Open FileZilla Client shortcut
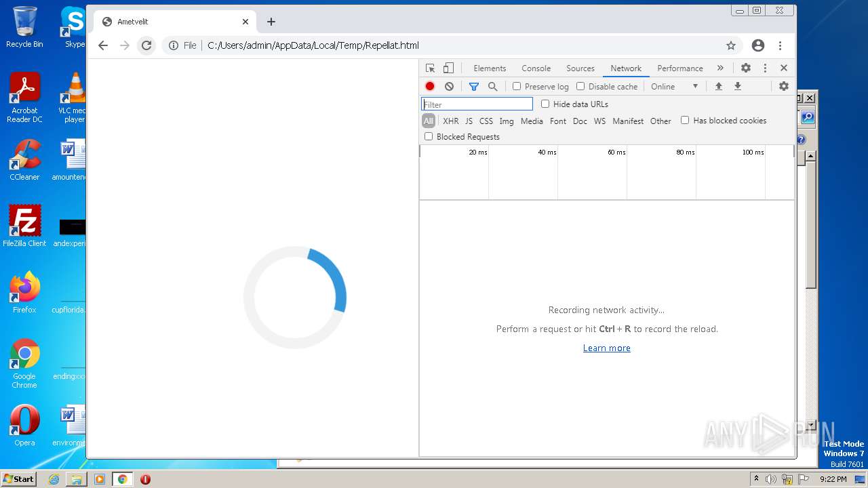 click(x=24, y=226)
